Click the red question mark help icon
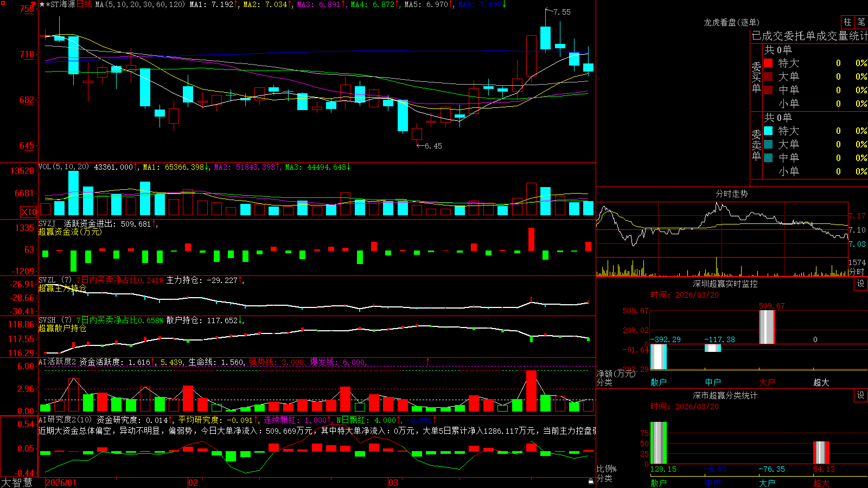 pyautogui.click(x=33, y=4)
